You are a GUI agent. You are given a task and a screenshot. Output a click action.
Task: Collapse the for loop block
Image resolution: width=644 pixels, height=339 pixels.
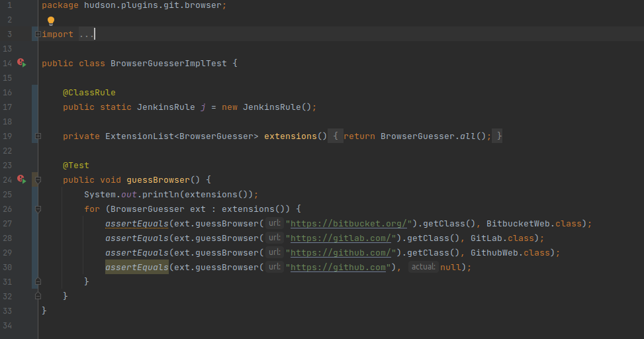pos(38,209)
